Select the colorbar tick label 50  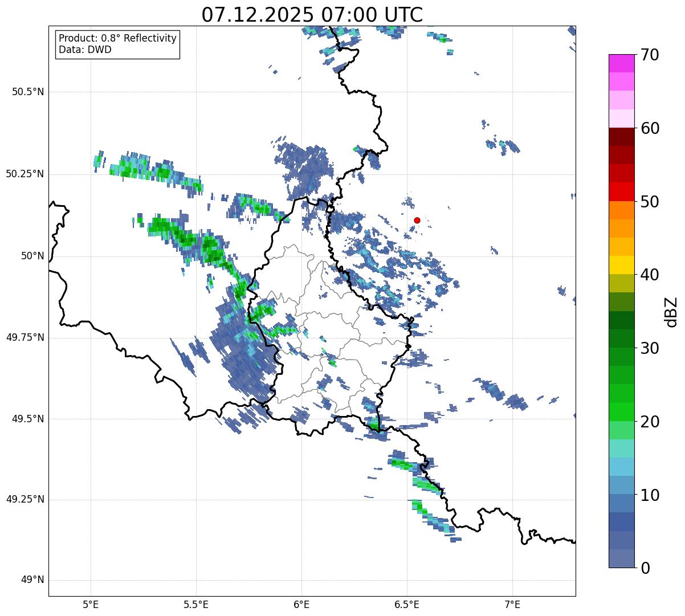650,202
